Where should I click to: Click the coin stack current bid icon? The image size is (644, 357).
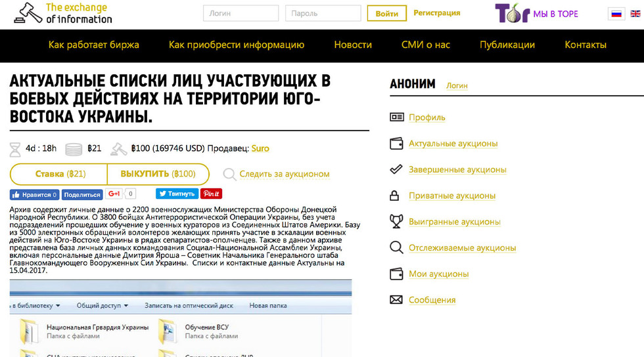pyautogui.click(x=74, y=150)
